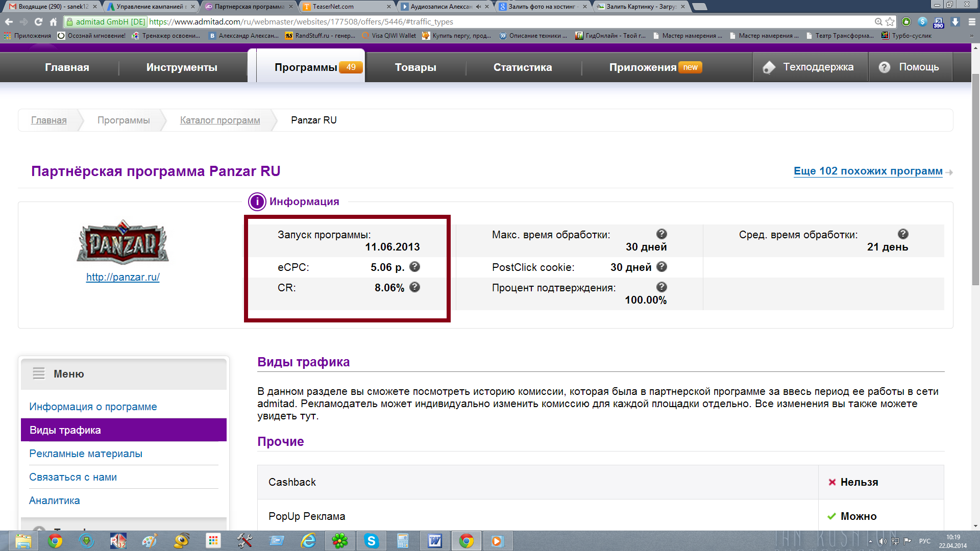This screenshot has width=980, height=551.
Task: Open Skype from the taskbar
Action: (371, 541)
